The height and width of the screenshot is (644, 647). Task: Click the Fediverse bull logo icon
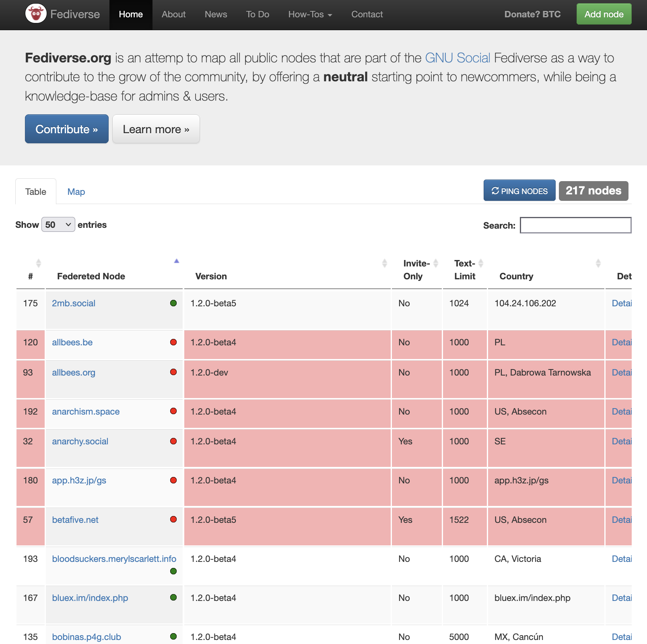click(36, 14)
